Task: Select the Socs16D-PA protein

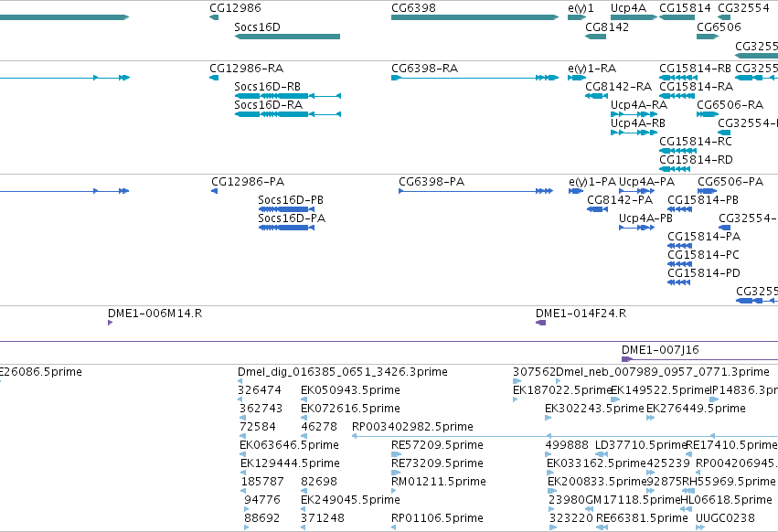Action: coord(286,228)
